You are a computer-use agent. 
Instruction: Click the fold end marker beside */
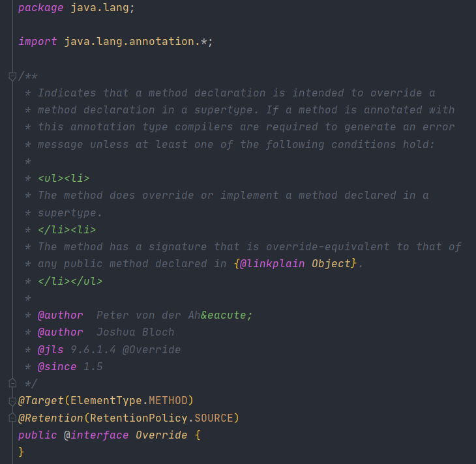12,383
